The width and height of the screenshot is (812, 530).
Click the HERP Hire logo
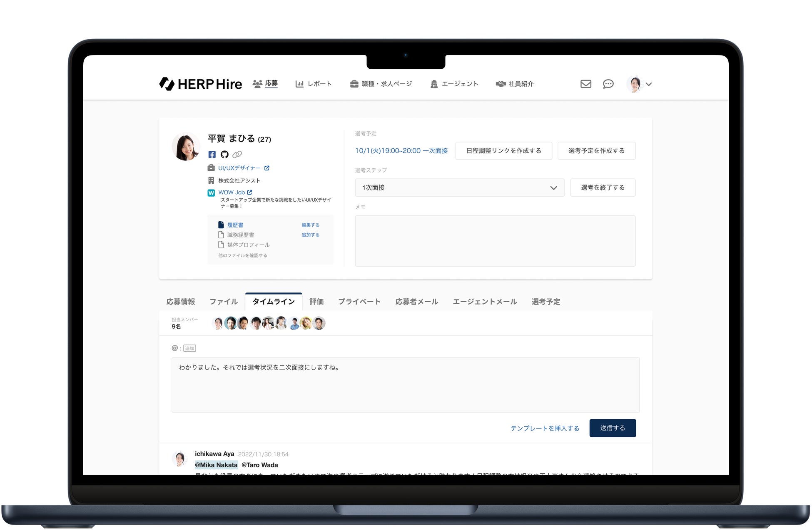coord(200,84)
